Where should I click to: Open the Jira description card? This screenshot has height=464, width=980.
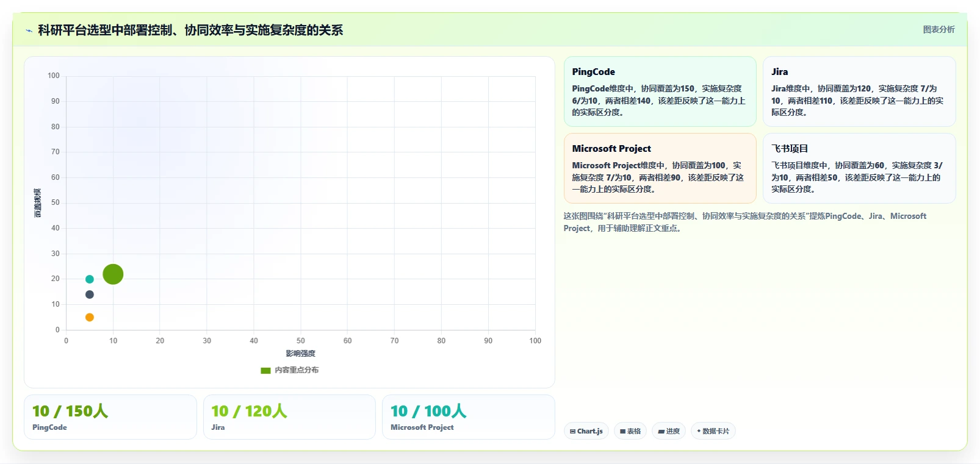click(x=859, y=91)
